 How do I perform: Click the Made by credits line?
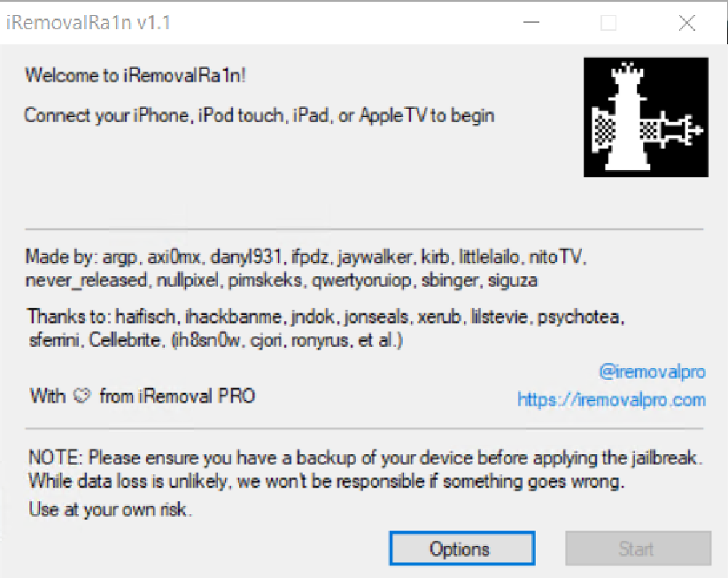point(306,257)
